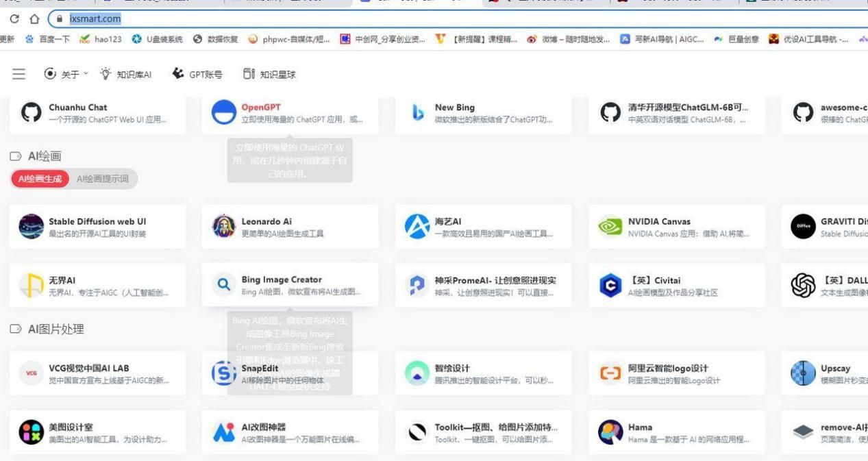
Task: Open the 神采PromeAI title link
Action: (x=495, y=280)
